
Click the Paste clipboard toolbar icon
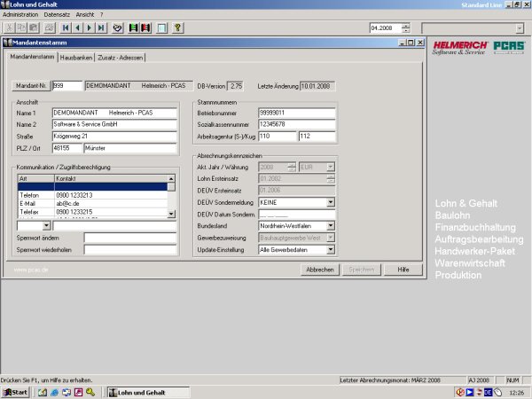[x=34, y=27]
